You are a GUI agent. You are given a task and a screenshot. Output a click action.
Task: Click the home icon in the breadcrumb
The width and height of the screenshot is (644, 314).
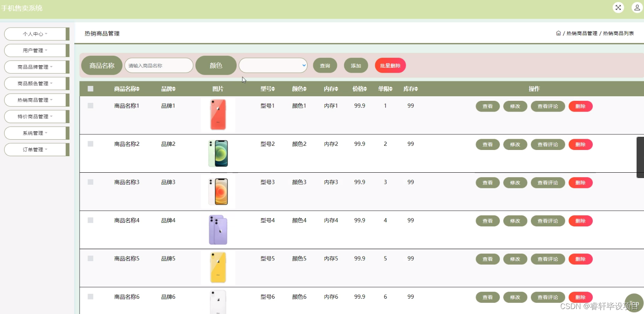(558, 33)
